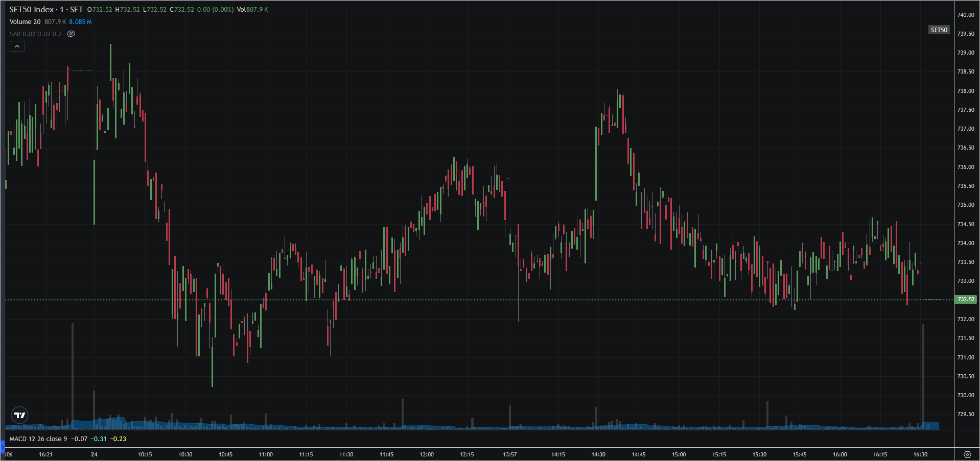Click the 0.00 (0.00%) change value
The width and height of the screenshot is (980, 461).
click(215, 10)
